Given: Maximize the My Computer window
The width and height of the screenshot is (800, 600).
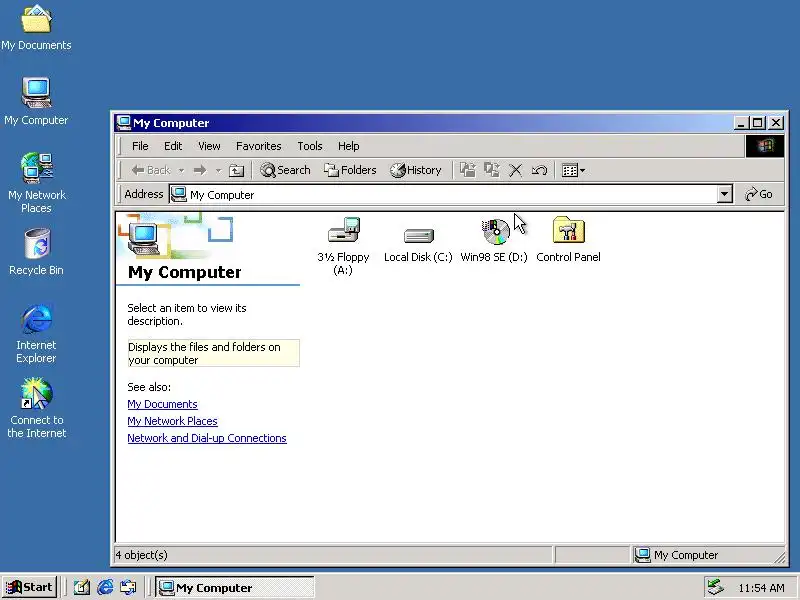Looking at the screenshot, I should tap(758, 123).
